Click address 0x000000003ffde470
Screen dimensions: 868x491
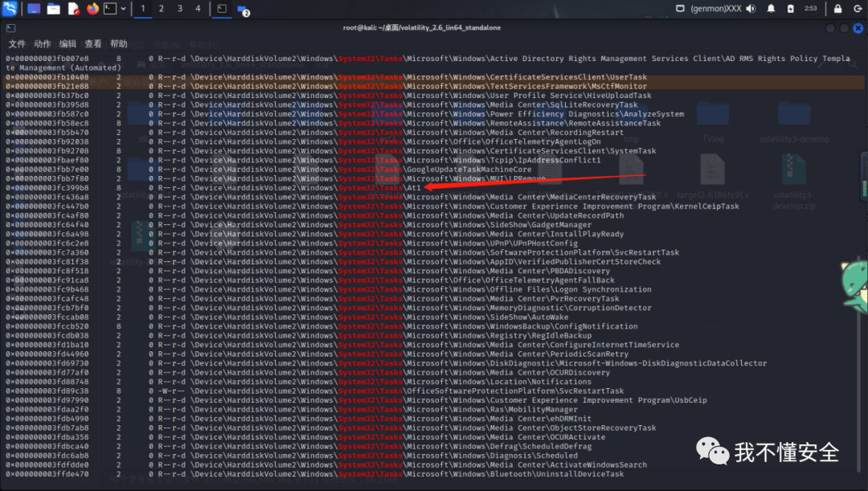point(47,474)
